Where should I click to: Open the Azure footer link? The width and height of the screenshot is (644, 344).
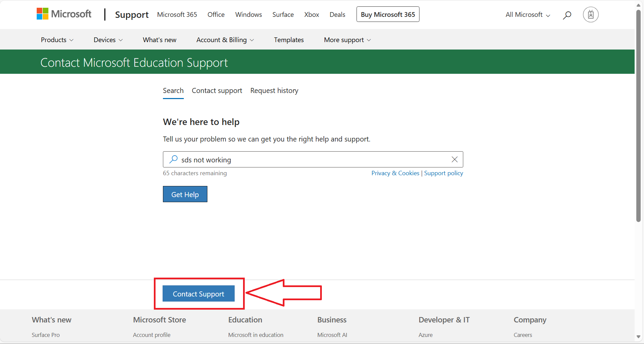point(426,335)
